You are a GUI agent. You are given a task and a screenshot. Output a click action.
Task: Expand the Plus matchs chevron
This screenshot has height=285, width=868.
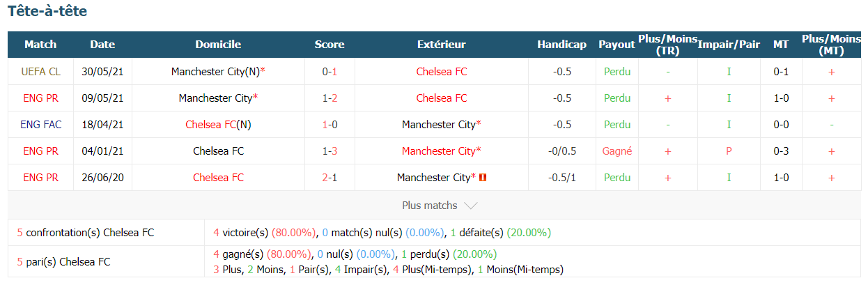[x=470, y=206]
